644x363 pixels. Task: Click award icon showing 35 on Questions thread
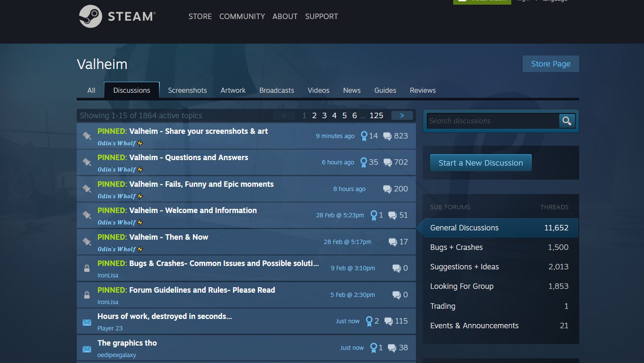363,162
